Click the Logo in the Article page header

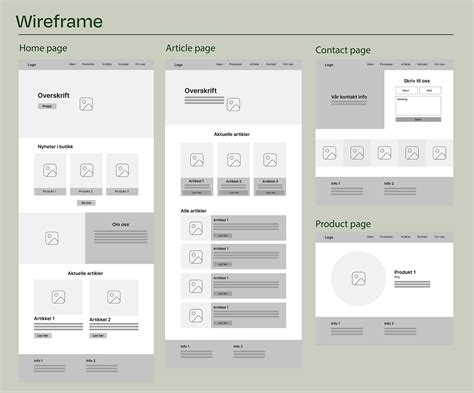click(178, 65)
